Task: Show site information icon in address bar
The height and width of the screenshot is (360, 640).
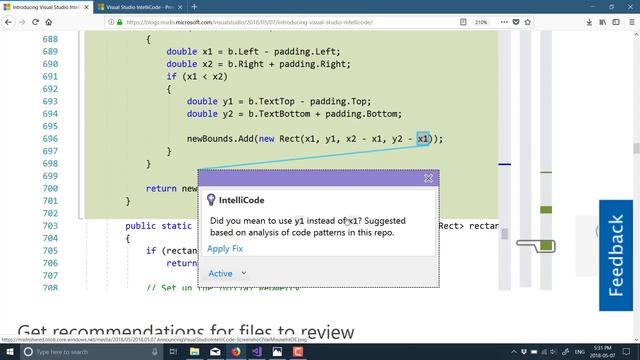Action: coord(111,22)
